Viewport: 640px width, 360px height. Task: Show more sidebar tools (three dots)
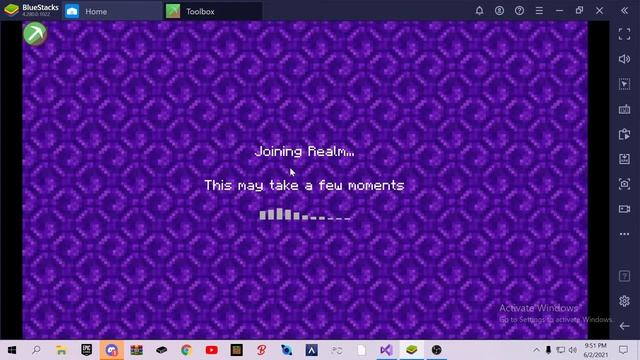(624, 234)
